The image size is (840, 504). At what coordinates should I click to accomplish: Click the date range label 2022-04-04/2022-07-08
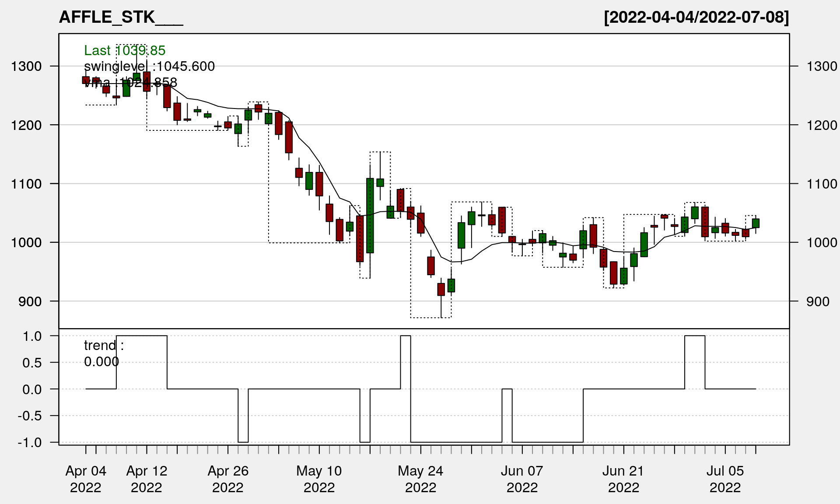pyautogui.click(x=696, y=17)
